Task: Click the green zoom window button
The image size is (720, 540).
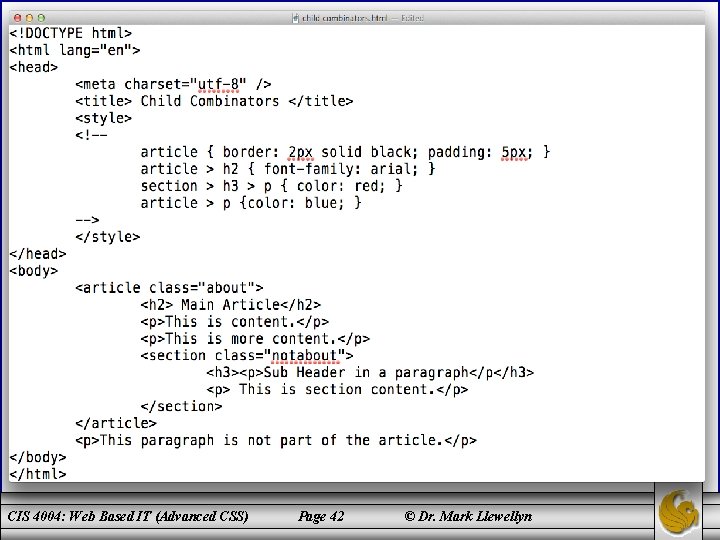Action: [x=41, y=18]
